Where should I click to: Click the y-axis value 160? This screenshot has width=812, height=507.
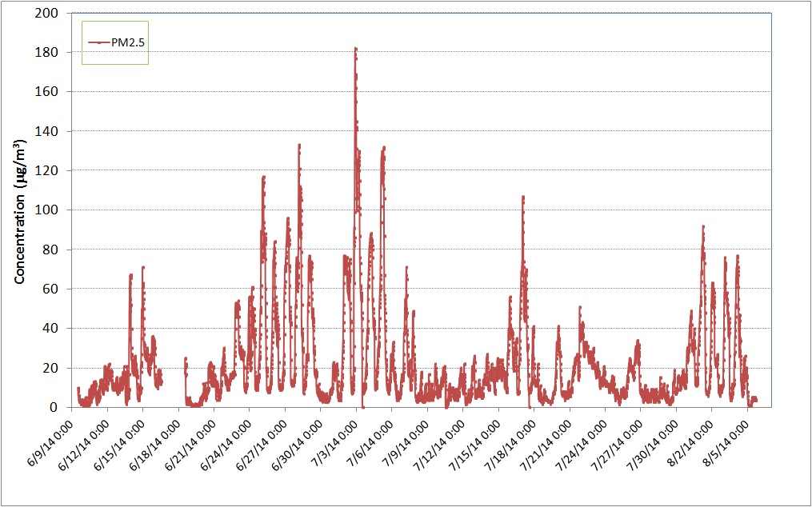(46, 92)
